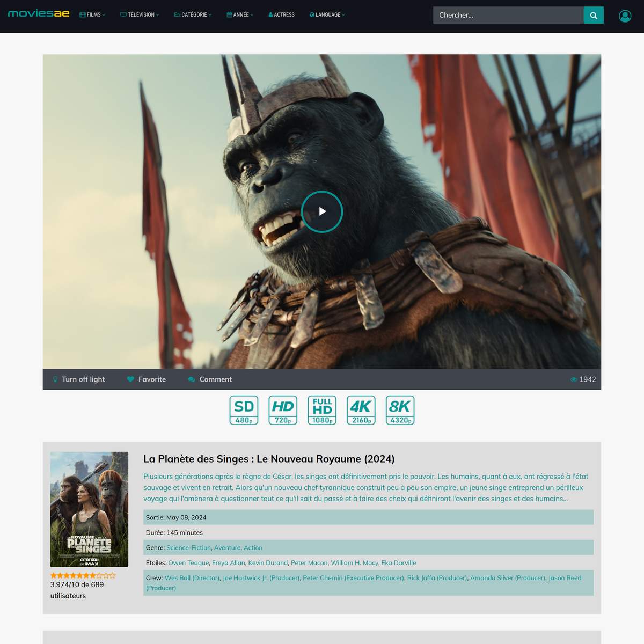Select 4K 2160p quality
644x644 pixels.
coord(361,410)
